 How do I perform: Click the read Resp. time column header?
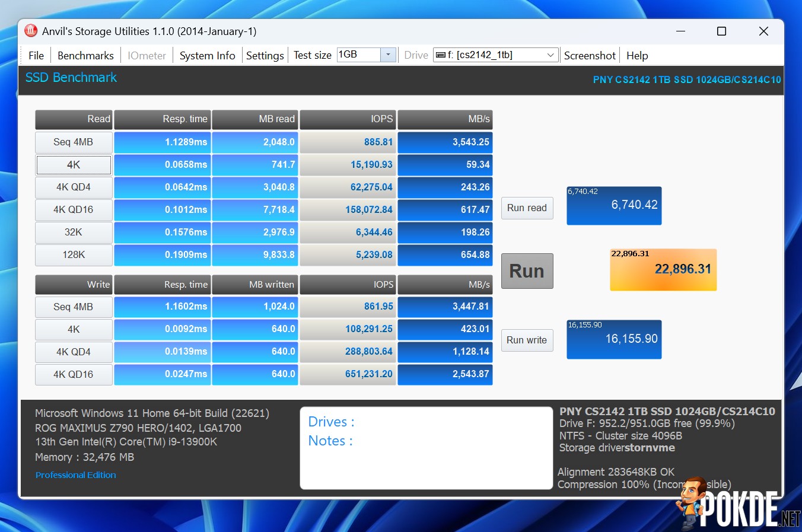coord(162,119)
